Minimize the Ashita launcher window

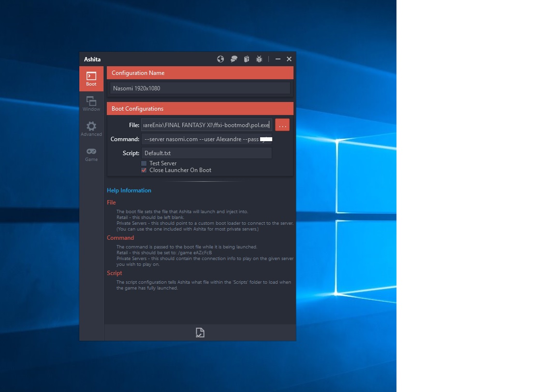pos(278,59)
